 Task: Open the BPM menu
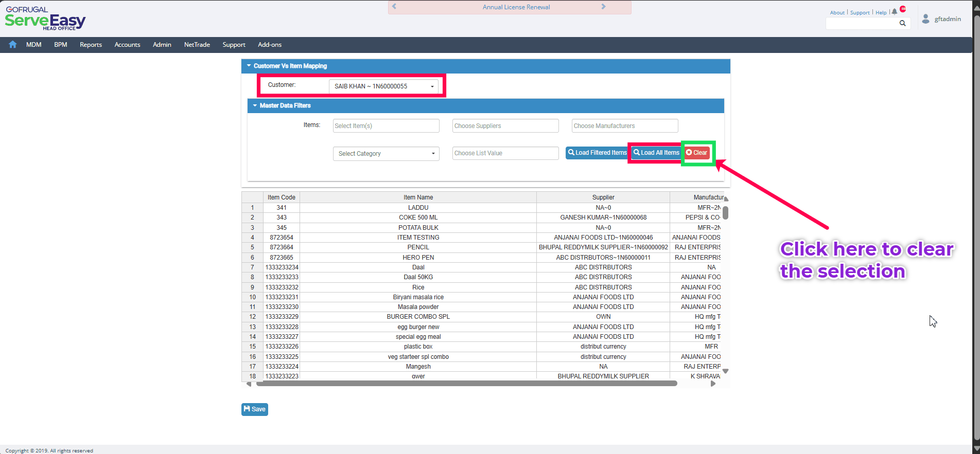coord(61,45)
